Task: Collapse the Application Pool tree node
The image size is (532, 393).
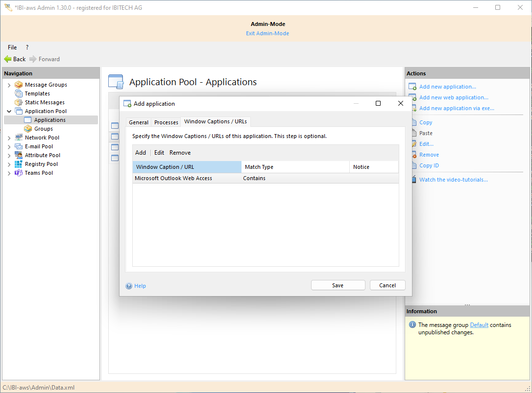Action: (9, 112)
